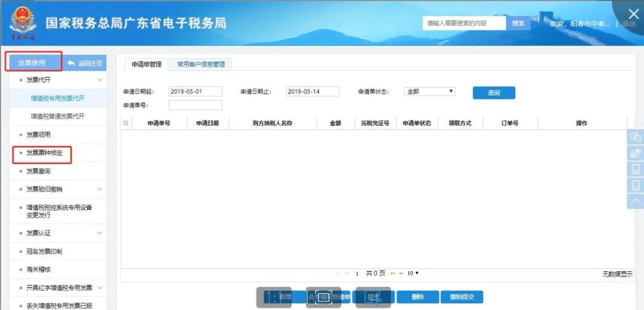The height and width of the screenshot is (310, 644).
Task: Click the 申请日期起 date field
Action: click(x=196, y=92)
